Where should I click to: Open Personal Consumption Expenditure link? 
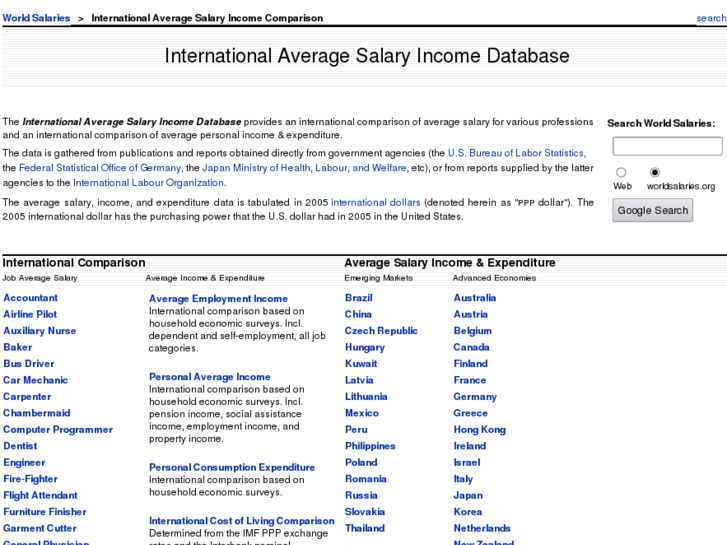coord(232,468)
